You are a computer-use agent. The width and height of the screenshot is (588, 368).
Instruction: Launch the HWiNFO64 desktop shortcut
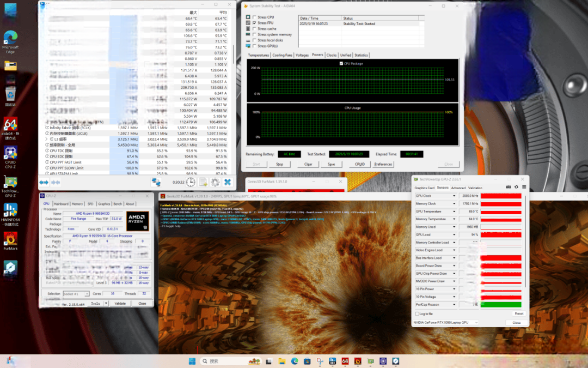tap(10, 214)
